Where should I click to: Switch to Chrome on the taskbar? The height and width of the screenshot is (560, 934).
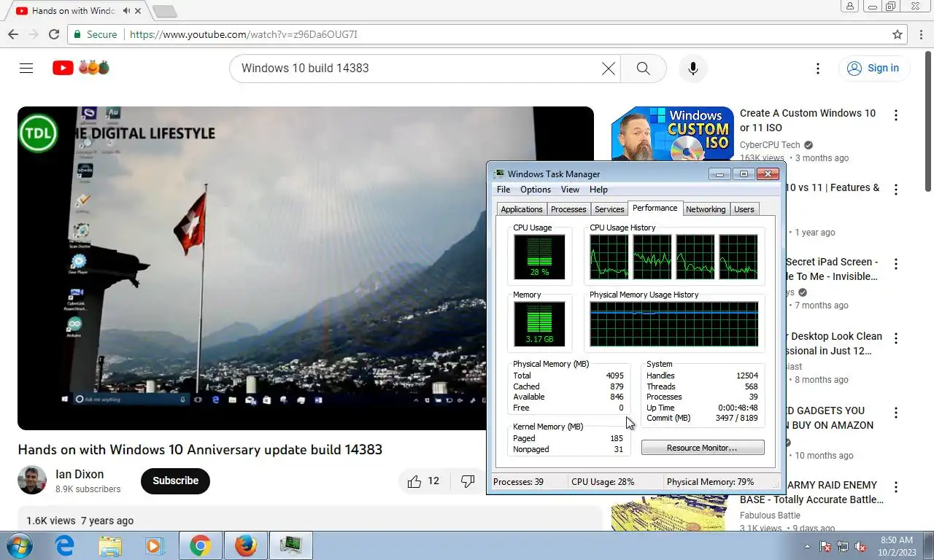(201, 545)
